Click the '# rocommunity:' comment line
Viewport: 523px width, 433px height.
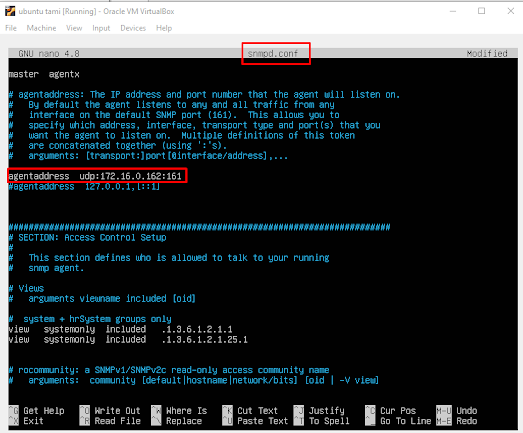(169, 370)
